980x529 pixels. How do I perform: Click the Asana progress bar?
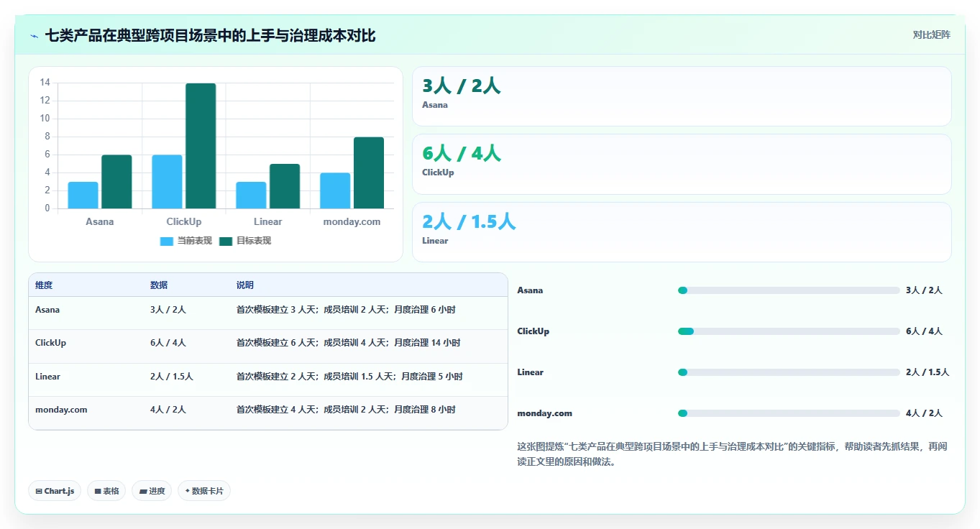coord(789,290)
